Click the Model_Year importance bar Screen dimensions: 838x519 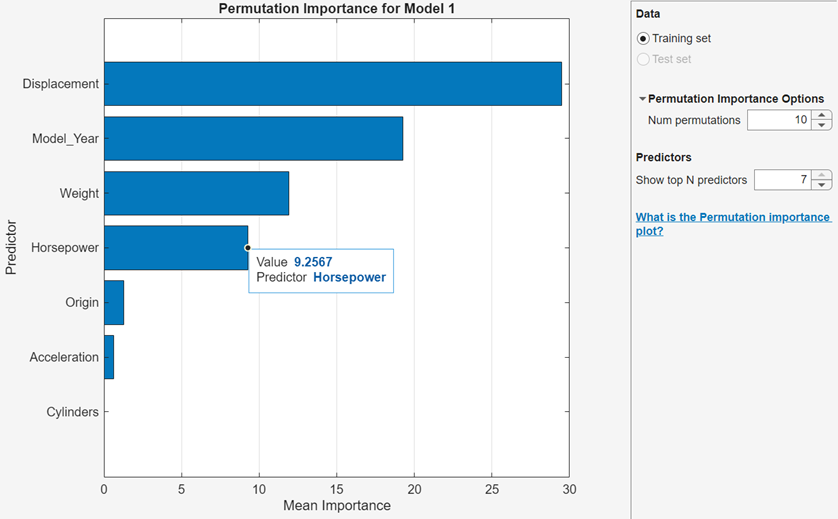253,138
